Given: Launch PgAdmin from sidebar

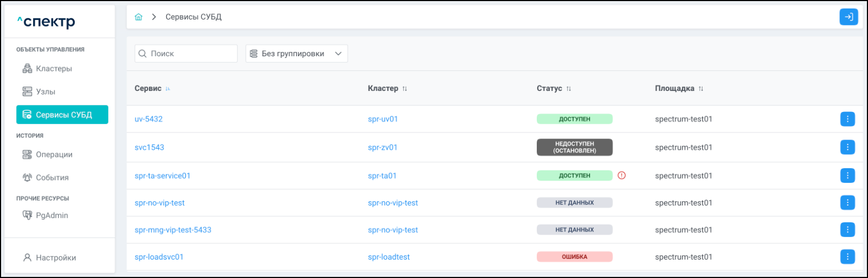Looking at the screenshot, I should (x=51, y=215).
